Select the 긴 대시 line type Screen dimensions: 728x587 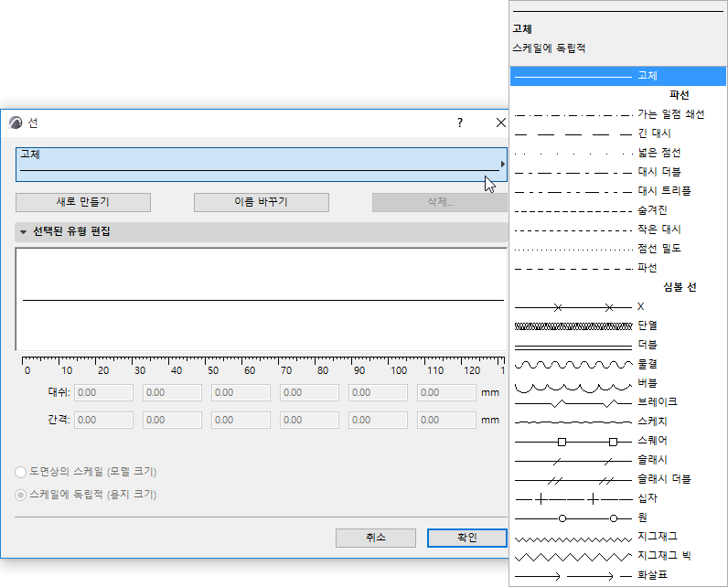point(617,133)
